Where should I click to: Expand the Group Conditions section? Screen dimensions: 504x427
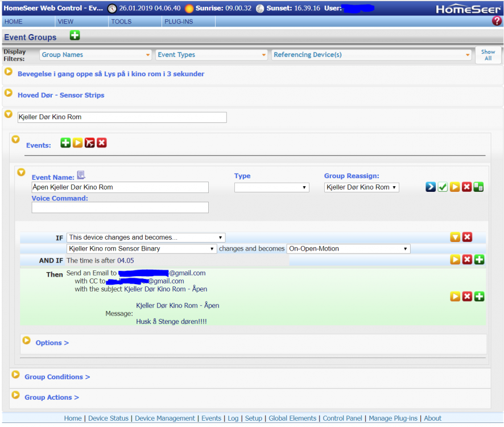coord(57,377)
